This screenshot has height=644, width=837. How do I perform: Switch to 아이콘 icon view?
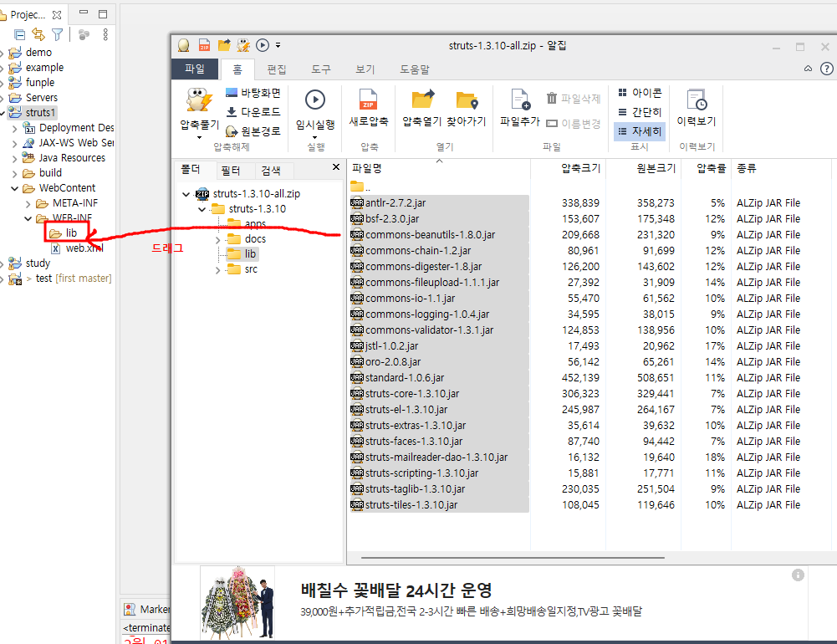click(640, 93)
